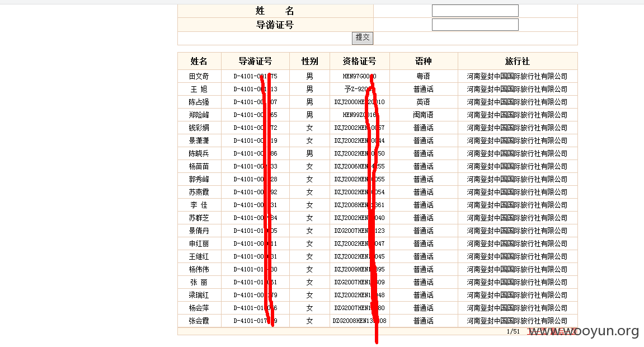Select the name 申红丽 in the table
644x347 pixels.
pyautogui.click(x=199, y=243)
